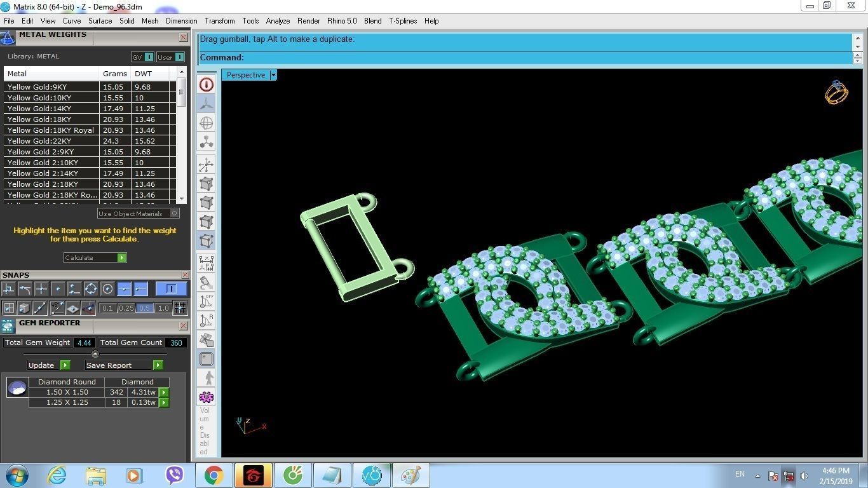Open Internet Explorer from the taskbar
Screen dimensions: 868x488
click(x=57, y=475)
